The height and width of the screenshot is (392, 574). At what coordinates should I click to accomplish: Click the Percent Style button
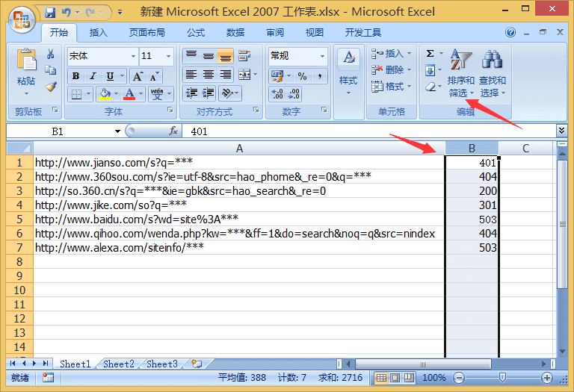coord(302,76)
